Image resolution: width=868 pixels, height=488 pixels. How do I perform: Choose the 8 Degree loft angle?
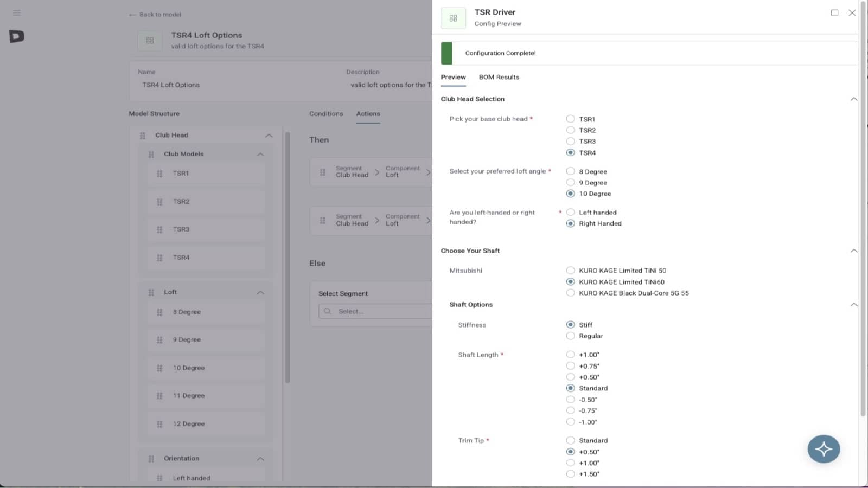click(570, 171)
